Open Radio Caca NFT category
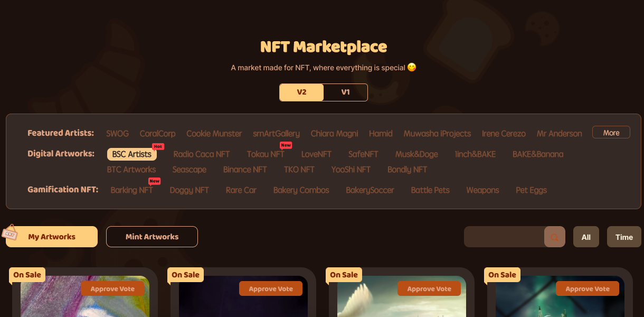This screenshot has height=317, width=644. point(202,154)
